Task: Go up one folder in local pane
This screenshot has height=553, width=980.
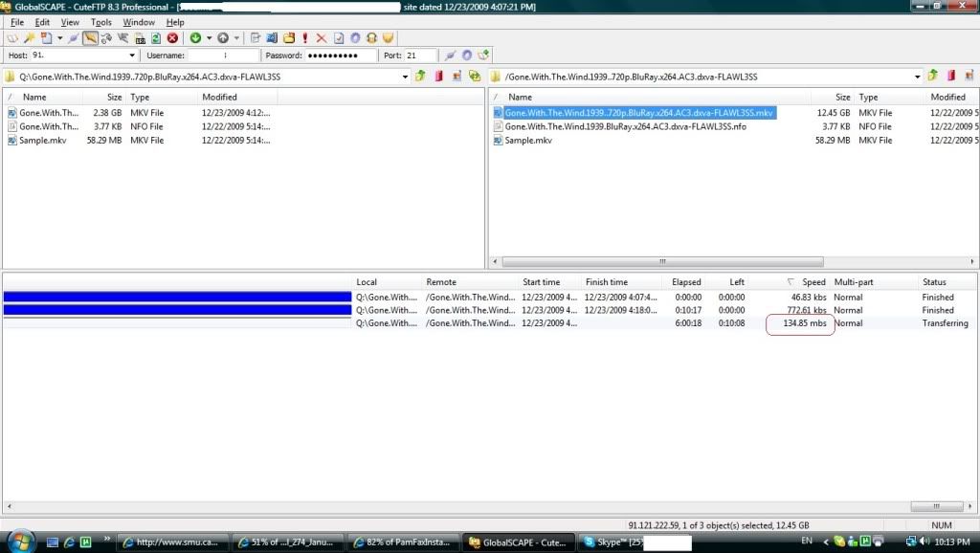Action: coord(420,77)
